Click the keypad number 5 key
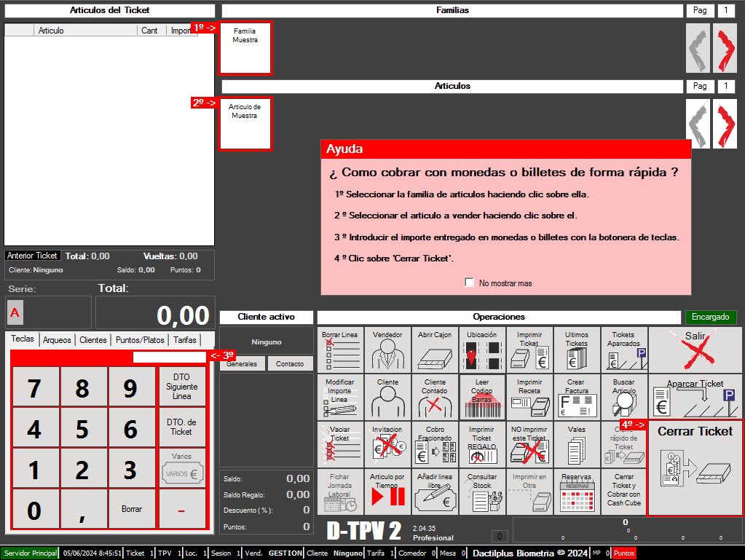745x560 pixels. pyautogui.click(x=83, y=428)
